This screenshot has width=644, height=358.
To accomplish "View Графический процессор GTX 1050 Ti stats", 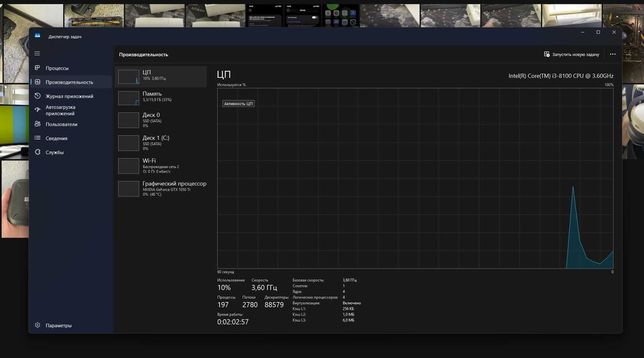I will [161, 188].
